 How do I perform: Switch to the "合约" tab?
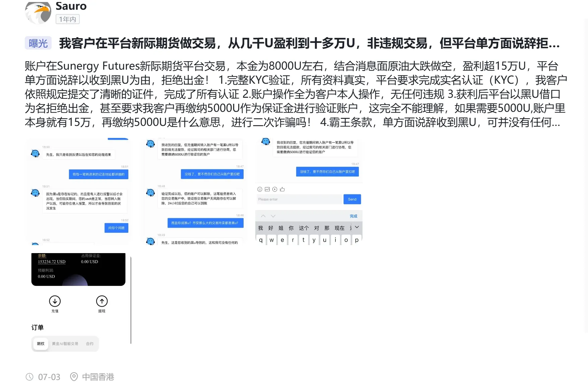pyautogui.click(x=89, y=344)
